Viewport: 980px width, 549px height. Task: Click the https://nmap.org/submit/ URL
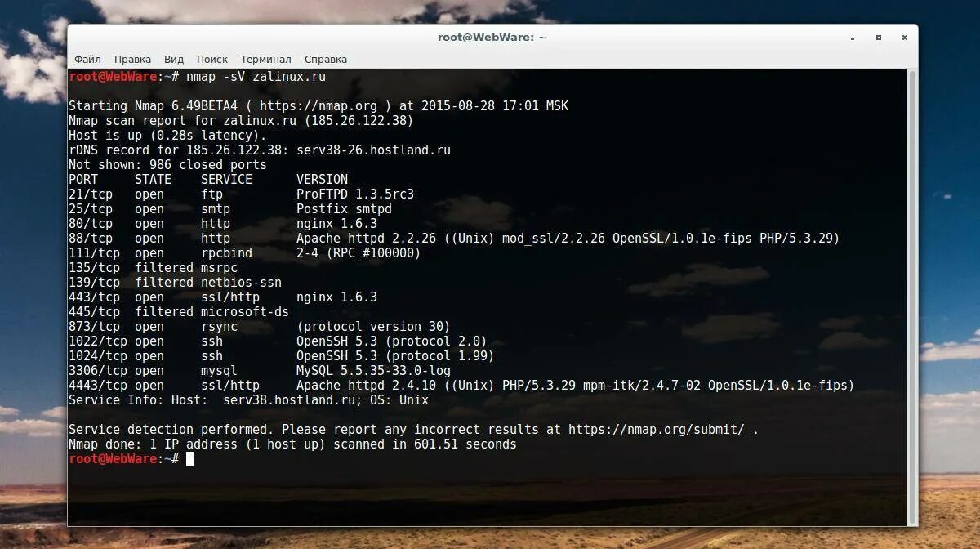click(657, 430)
